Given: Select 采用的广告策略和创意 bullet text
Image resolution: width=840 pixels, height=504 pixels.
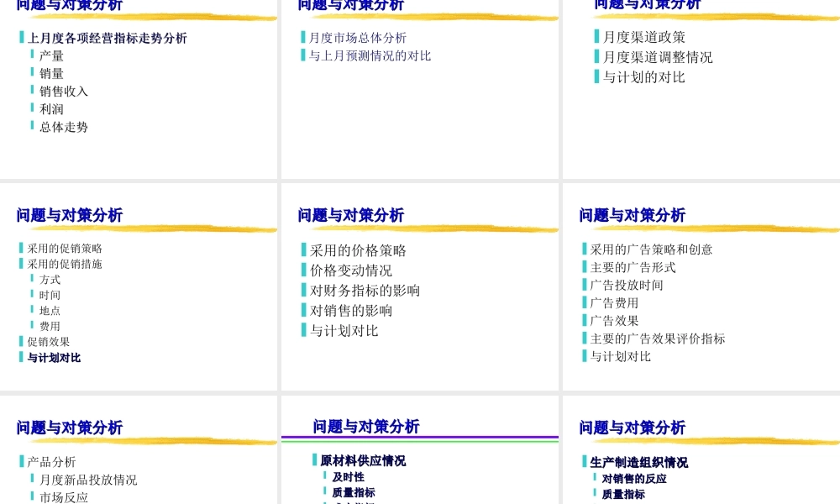Looking at the screenshot, I should 650,249.
